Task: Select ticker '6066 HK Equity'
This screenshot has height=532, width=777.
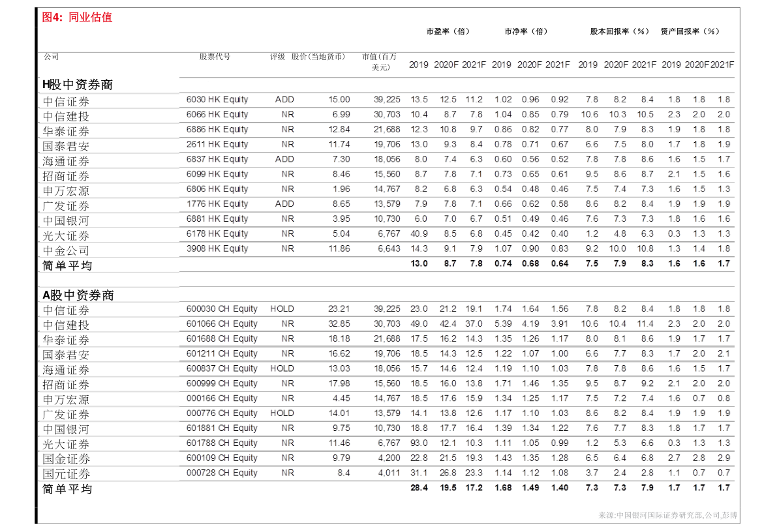Action: [x=217, y=115]
